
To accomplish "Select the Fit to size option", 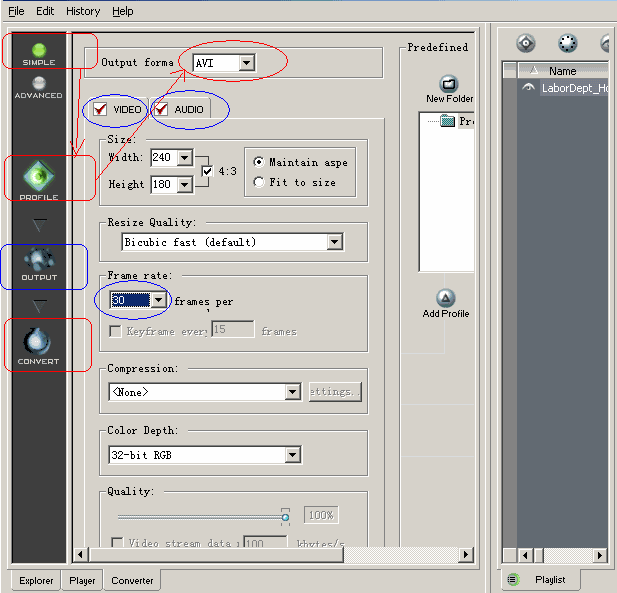I will pyautogui.click(x=260, y=182).
